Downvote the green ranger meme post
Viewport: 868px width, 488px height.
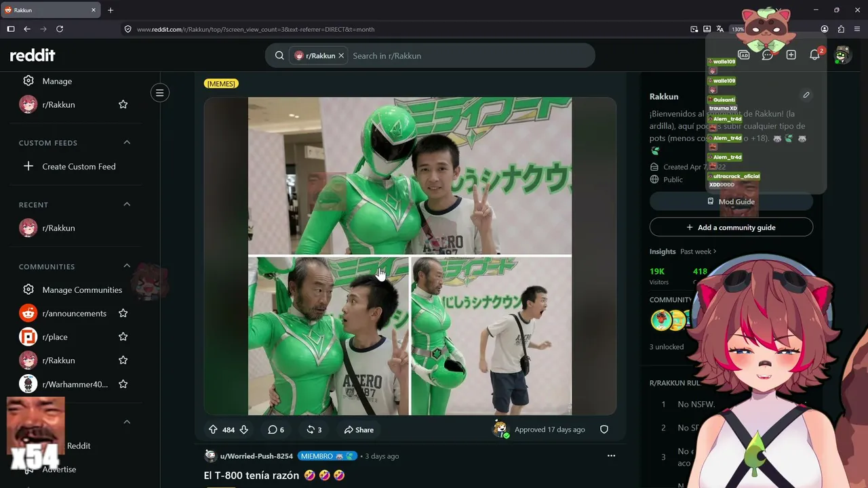(x=244, y=430)
